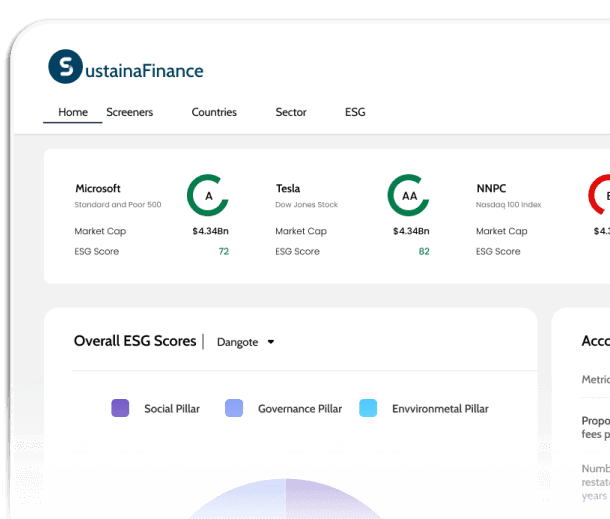Click the SustainaFinance logo
This screenshot has width=610, height=519.
[x=126, y=67]
